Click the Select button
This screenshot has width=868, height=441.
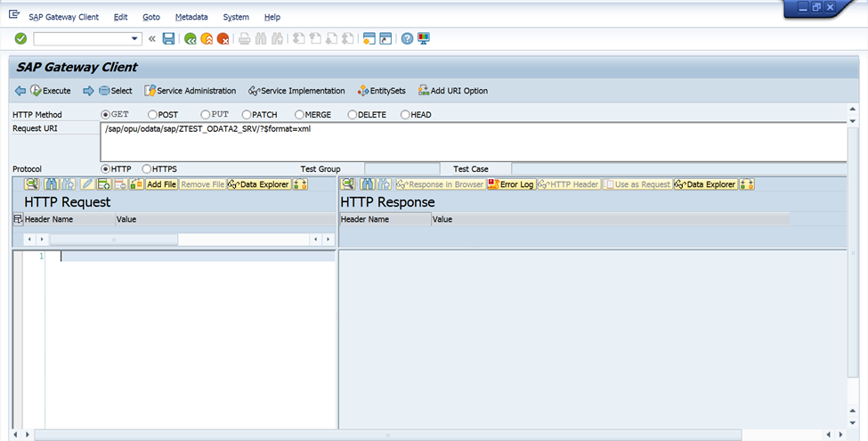(115, 91)
